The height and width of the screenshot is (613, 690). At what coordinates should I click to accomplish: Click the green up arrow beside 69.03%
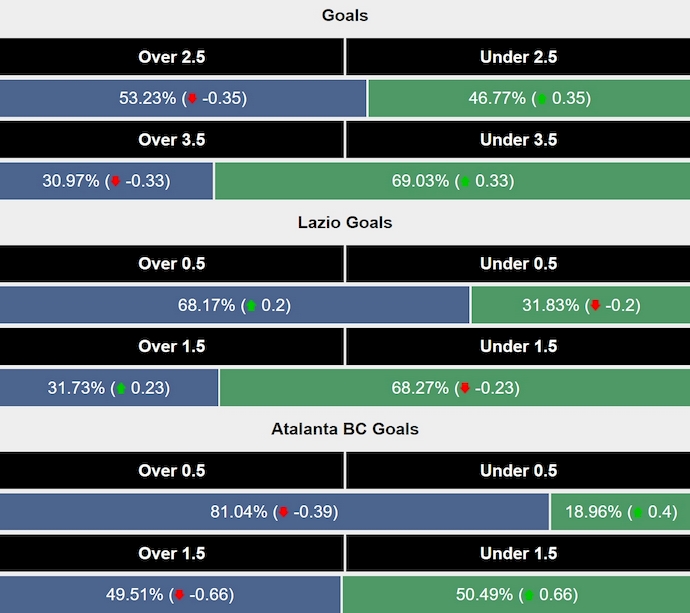[x=464, y=181]
